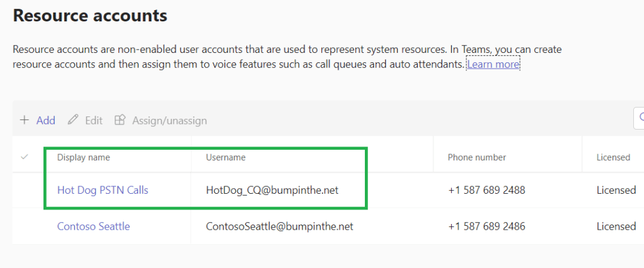Click the pencil Edit icon
Image resolution: width=644 pixels, height=268 pixels.
pos(73,120)
